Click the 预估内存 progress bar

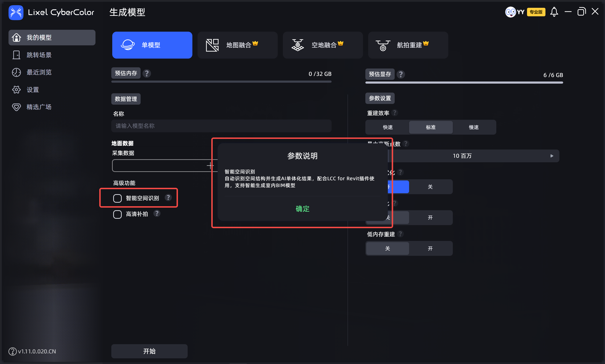pos(221,82)
